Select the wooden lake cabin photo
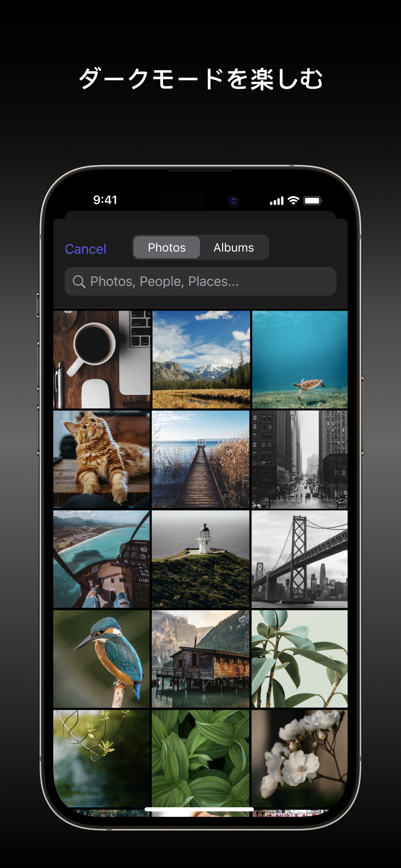 click(x=201, y=659)
